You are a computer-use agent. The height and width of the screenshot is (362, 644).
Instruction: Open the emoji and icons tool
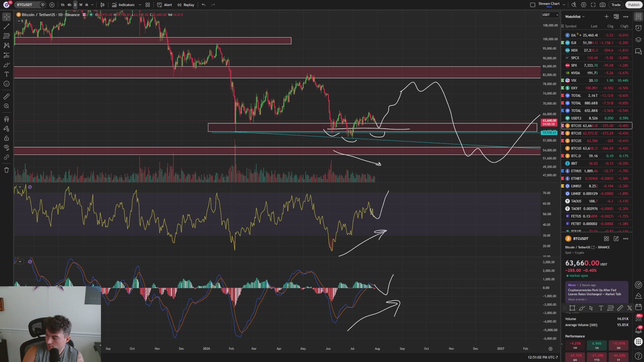coord(6,84)
